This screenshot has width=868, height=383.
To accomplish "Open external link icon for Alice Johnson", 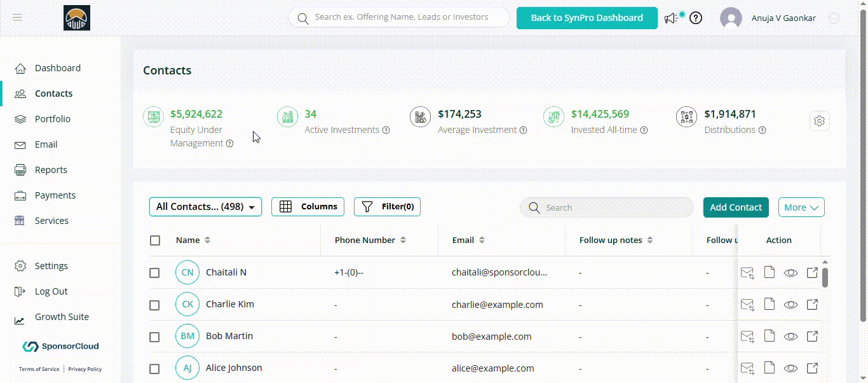I will tap(811, 368).
